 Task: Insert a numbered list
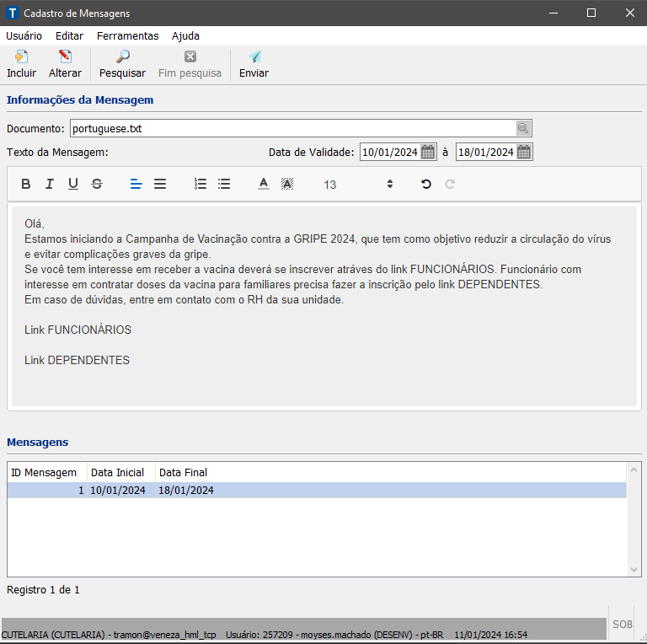[201, 184]
